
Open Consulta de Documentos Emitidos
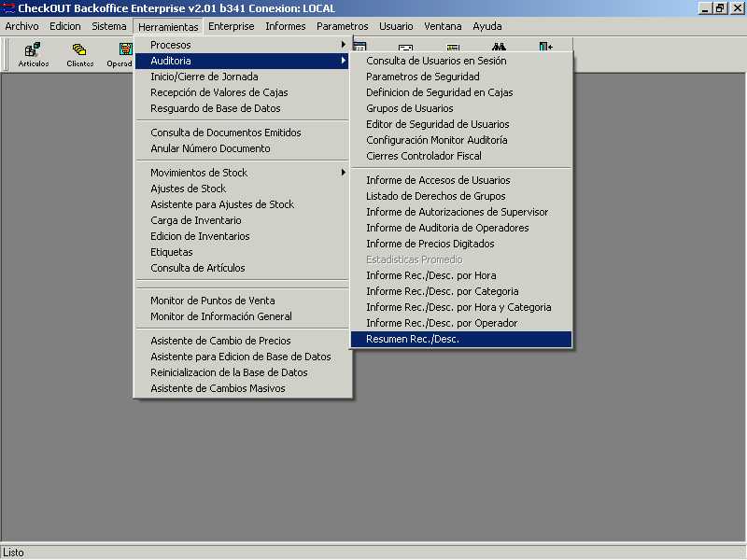[x=242, y=133]
